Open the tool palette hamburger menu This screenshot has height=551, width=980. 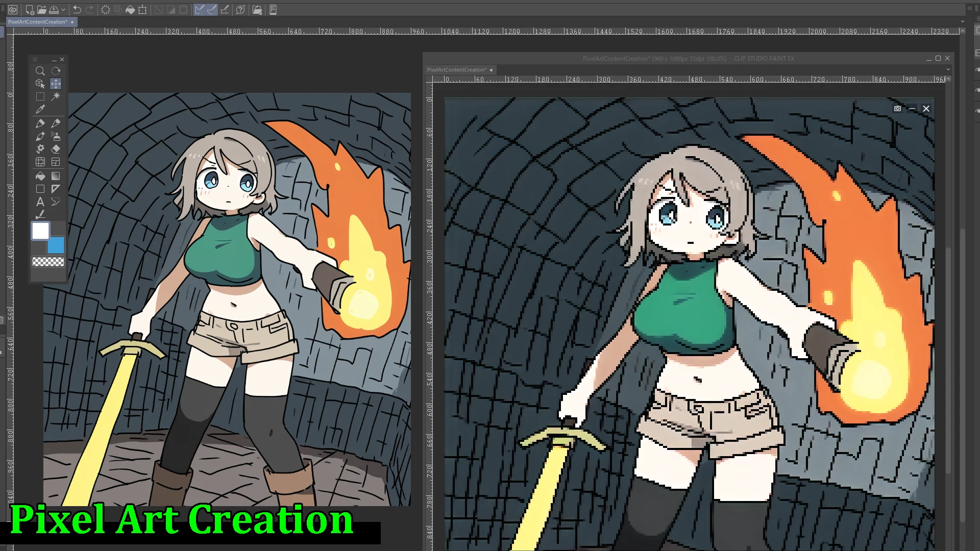(x=35, y=60)
